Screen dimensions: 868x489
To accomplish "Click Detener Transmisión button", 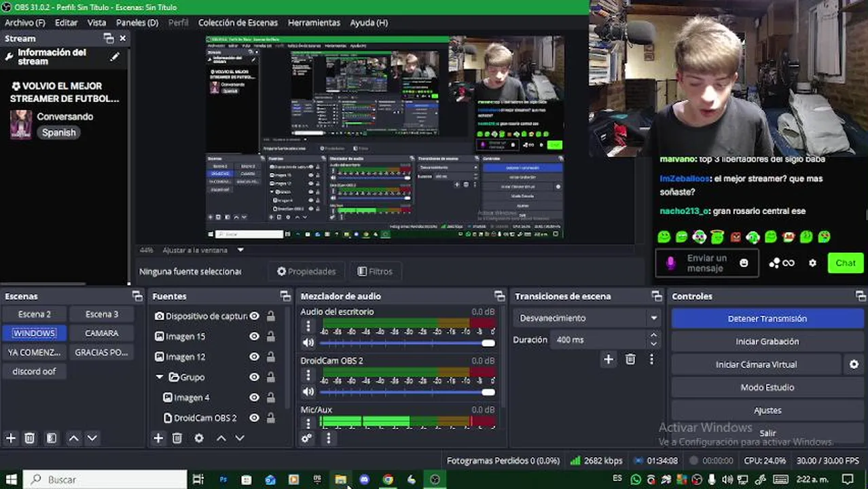I will coord(767,319).
